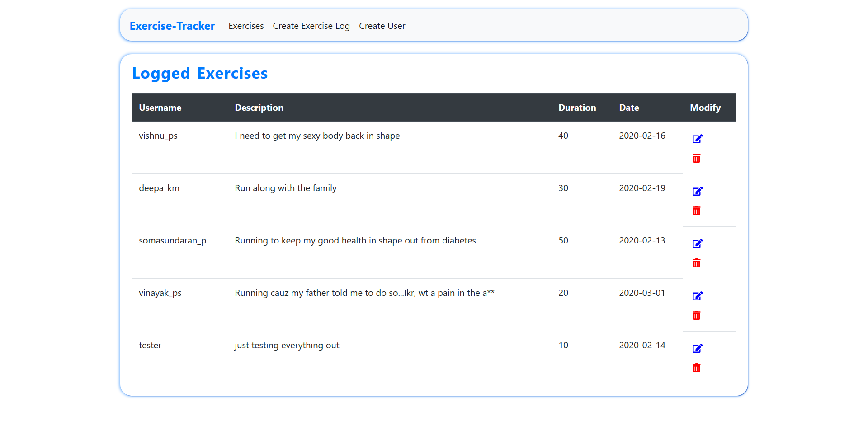Screen dimensions: 868x426
Task: Edit the vinayak_ps exercise entry
Action: coord(697,296)
